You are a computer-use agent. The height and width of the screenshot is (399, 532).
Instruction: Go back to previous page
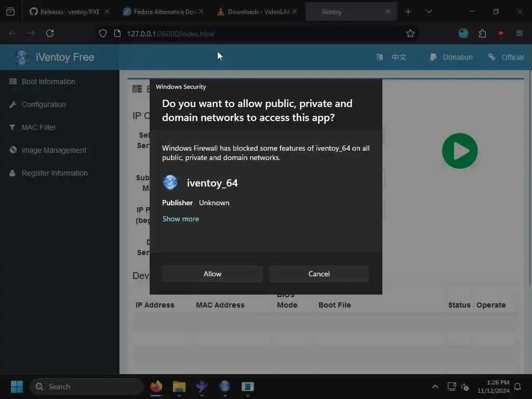tap(12, 33)
